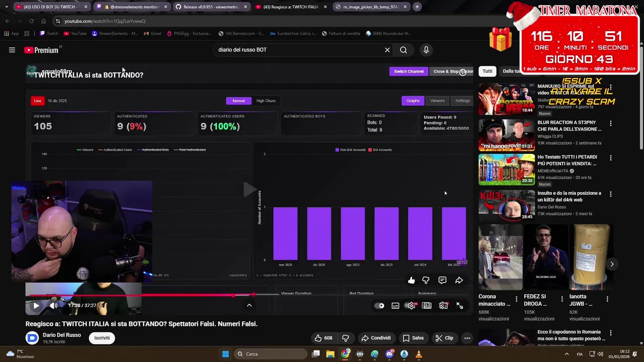Viewport: 644px width, 362px height.
Task: Mute the video volume
Action: (x=54, y=305)
